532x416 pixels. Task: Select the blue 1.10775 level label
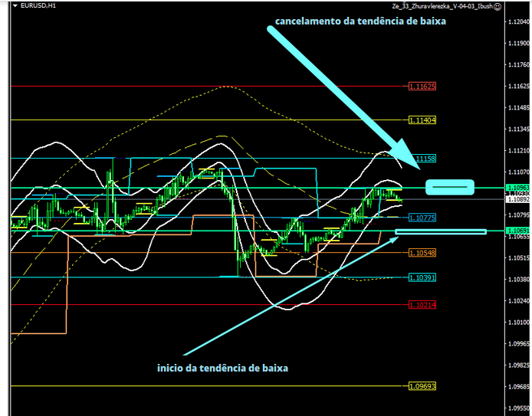point(422,218)
